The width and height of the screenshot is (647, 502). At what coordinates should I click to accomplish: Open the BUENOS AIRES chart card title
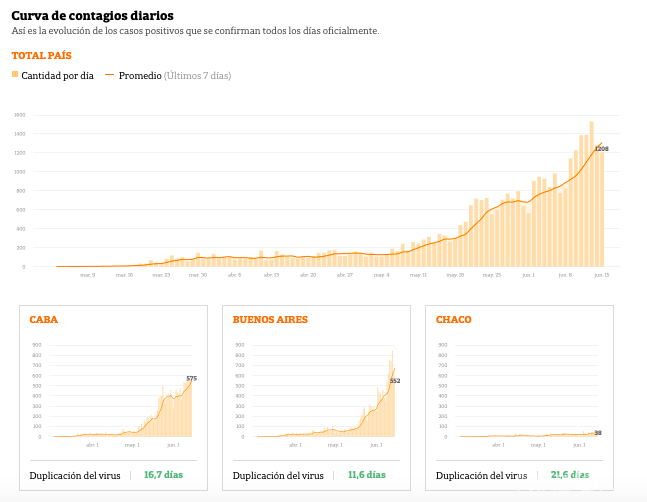[x=270, y=320]
